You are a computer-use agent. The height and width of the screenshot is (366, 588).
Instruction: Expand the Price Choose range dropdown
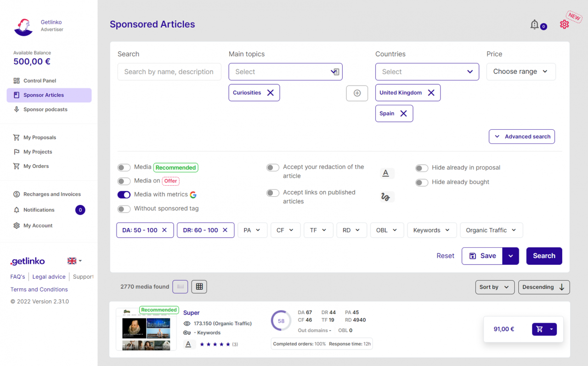click(520, 72)
